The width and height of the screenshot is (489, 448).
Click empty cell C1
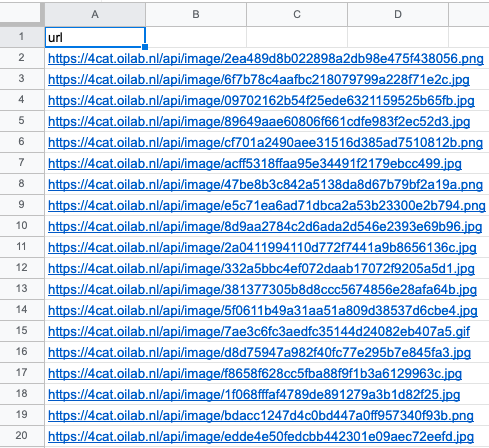tap(297, 37)
